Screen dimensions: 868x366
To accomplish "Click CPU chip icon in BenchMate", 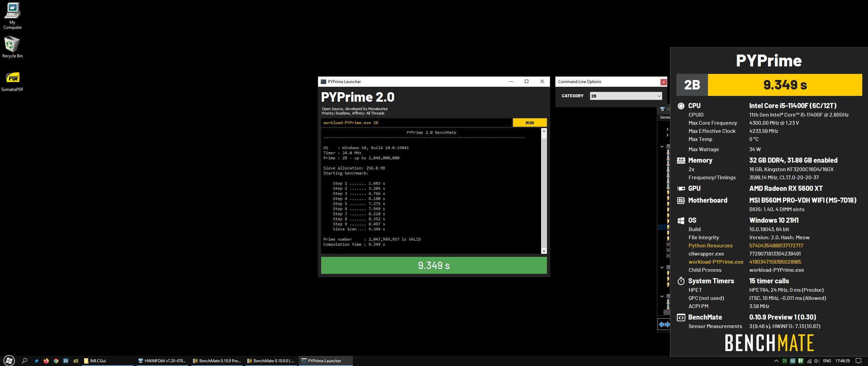I will coord(681,106).
